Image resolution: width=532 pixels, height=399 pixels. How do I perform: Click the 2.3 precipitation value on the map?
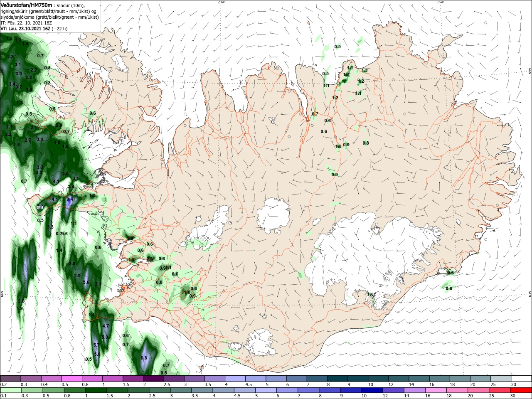pos(10,57)
